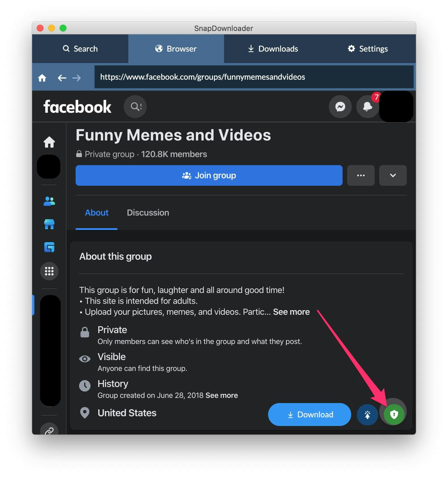Click the location pin beside United States
This screenshot has width=448, height=477.
coord(85,413)
